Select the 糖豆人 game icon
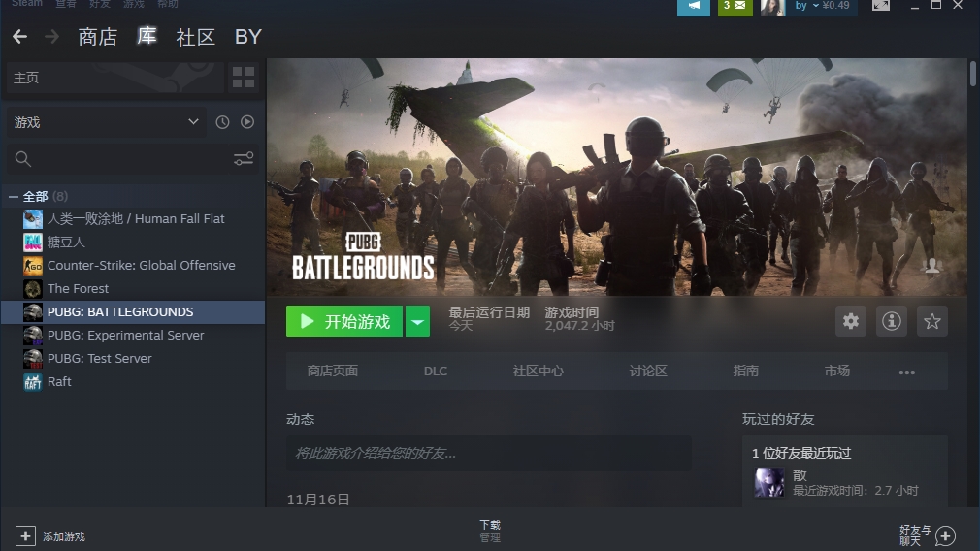The image size is (980, 551). point(32,242)
